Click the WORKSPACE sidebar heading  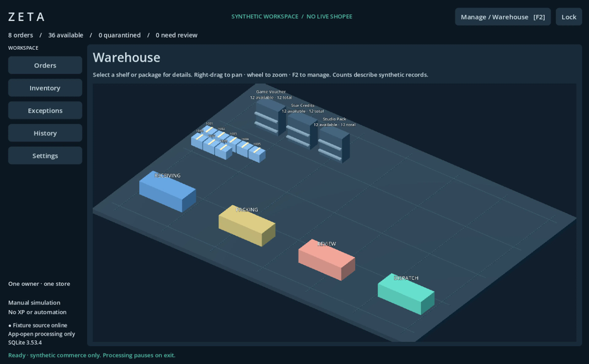[x=23, y=48]
